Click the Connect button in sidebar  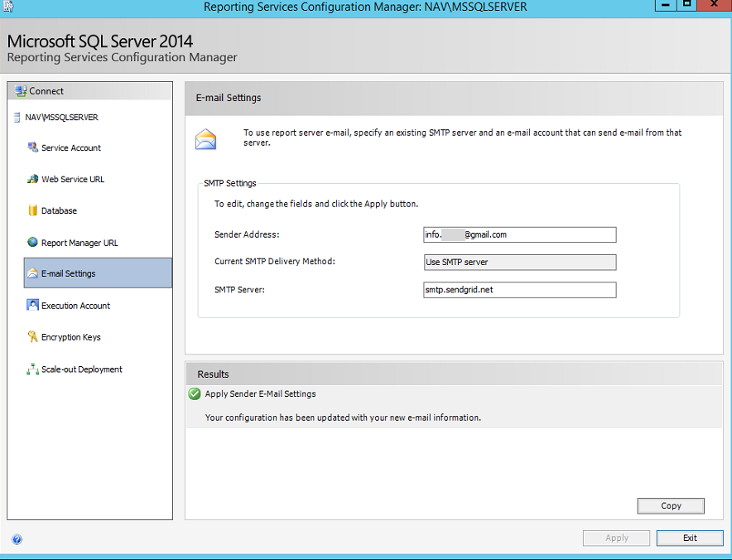pos(46,91)
